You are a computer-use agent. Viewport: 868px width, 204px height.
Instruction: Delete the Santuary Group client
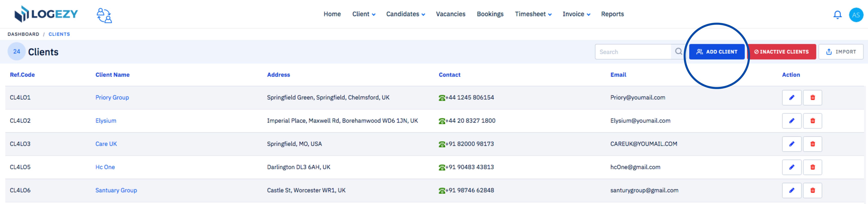812,191
